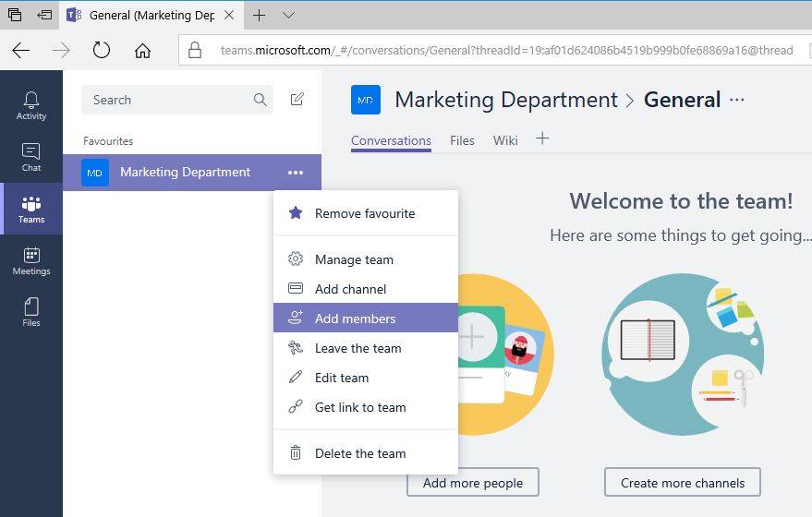Select Get link to team
Viewport: 812px width, 517px height.
click(x=366, y=407)
